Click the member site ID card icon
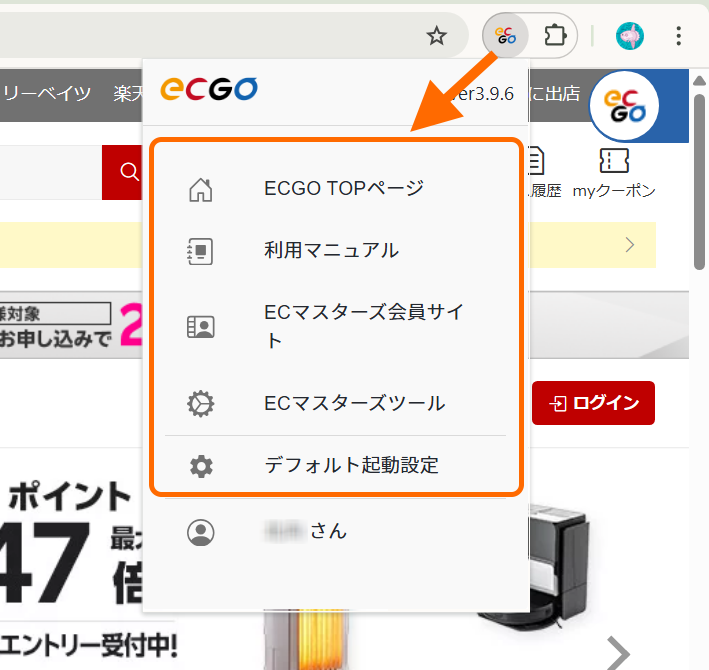This screenshot has height=670, width=709. pyautogui.click(x=201, y=327)
